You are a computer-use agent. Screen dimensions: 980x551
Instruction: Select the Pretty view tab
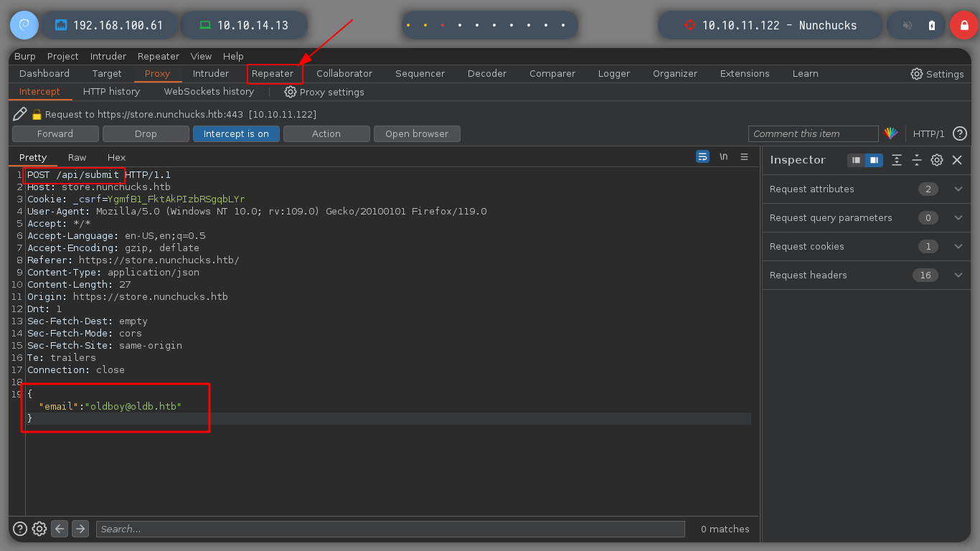(33, 157)
